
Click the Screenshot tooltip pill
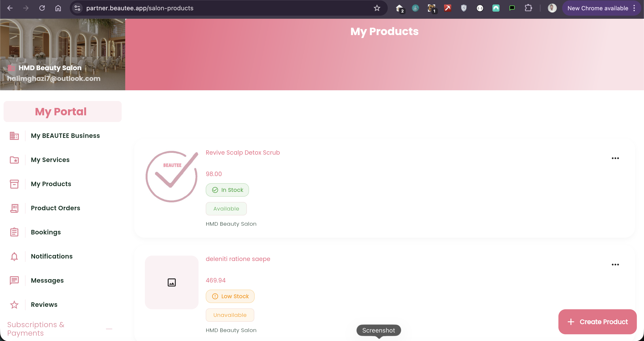click(379, 330)
